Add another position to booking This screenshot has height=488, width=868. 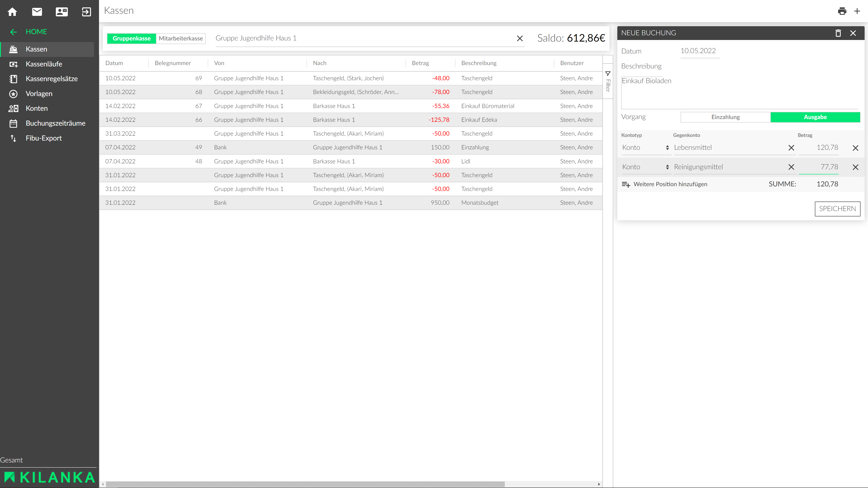click(x=664, y=184)
